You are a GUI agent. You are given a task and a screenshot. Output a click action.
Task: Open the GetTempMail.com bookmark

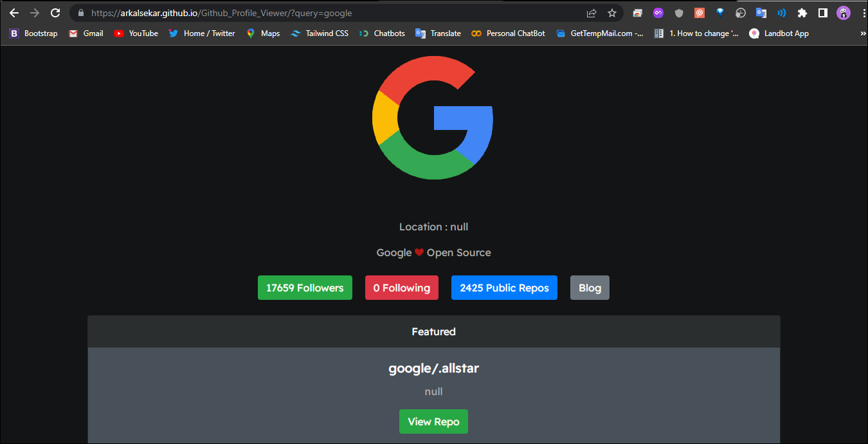pyautogui.click(x=600, y=33)
